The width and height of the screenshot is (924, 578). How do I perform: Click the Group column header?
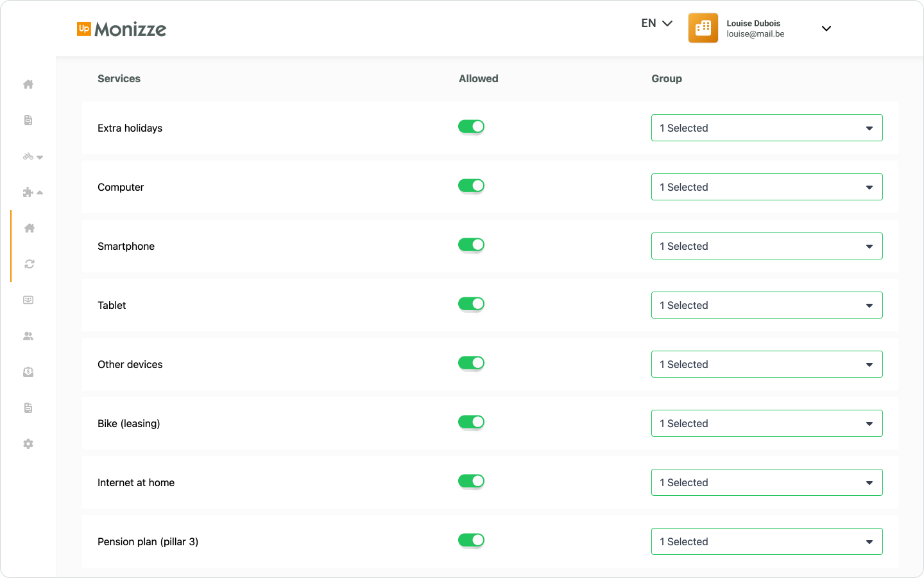point(667,78)
